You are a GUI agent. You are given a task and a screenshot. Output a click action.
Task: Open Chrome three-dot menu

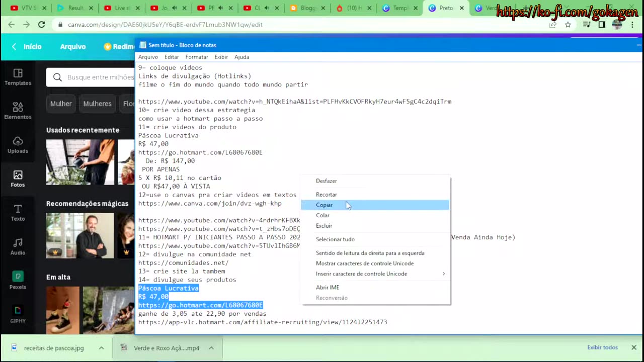click(632, 25)
